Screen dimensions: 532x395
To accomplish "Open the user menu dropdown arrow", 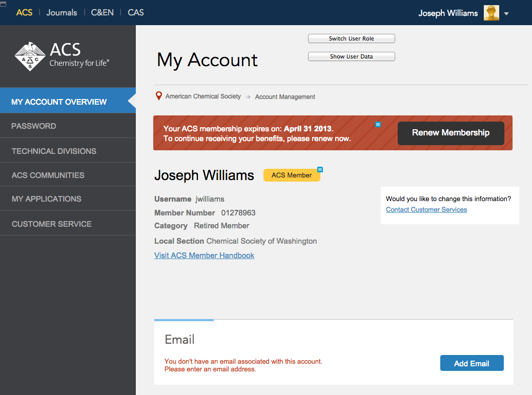I will (x=506, y=14).
